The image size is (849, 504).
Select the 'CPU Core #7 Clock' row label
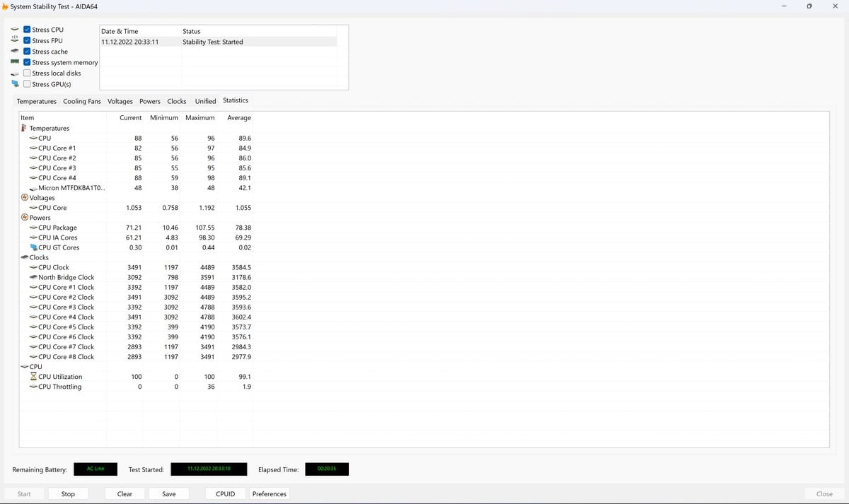[66, 346]
